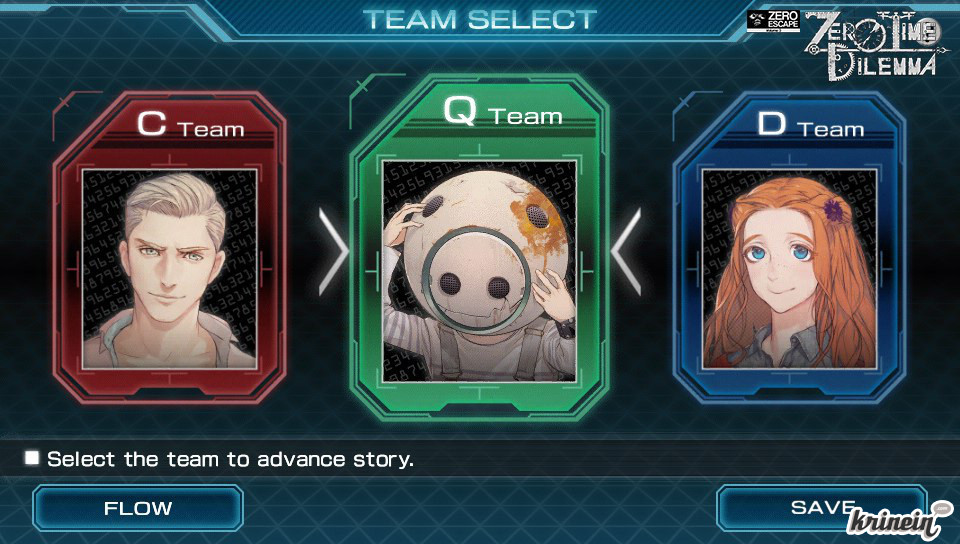Click the Zero Escape badge icon
The image size is (960, 544).
[x=773, y=21]
